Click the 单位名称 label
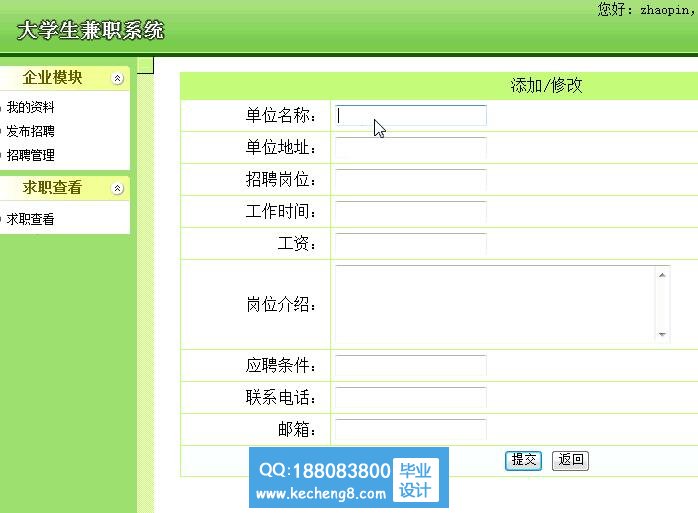Screen dimensions: 698x513 (281, 115)
